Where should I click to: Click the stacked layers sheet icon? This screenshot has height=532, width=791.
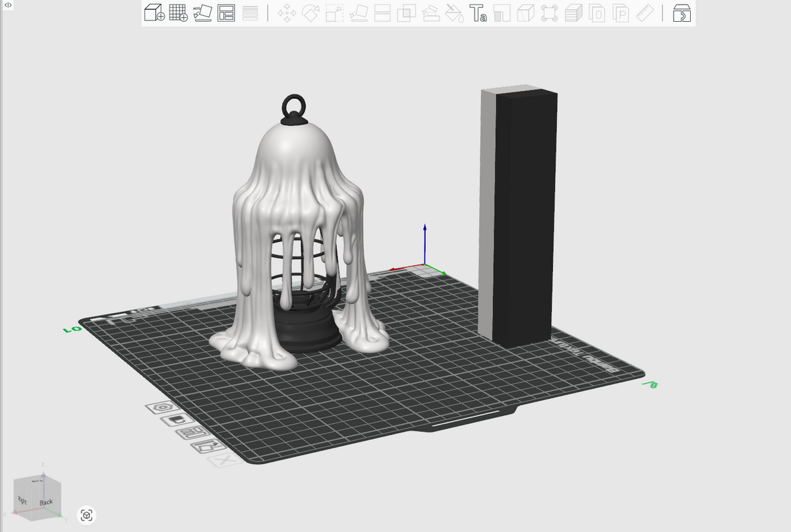[x=573, y=13]
